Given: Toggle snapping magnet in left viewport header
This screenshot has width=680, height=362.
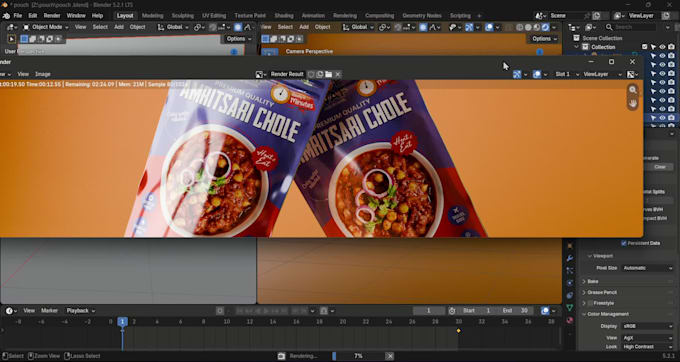Looking at the screenshot, I should click(x=212, y=27).
